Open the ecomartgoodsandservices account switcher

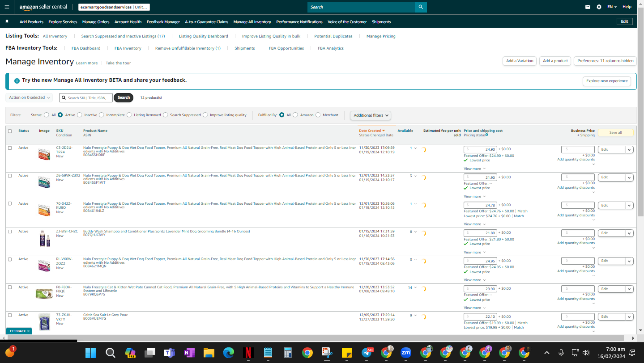coord(114,7)
